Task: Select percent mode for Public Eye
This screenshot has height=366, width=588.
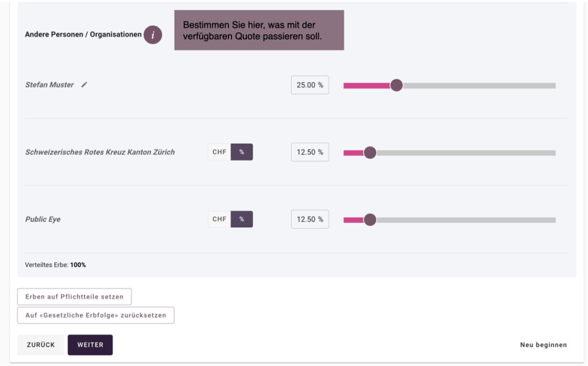Action: (x=242, y=219)
